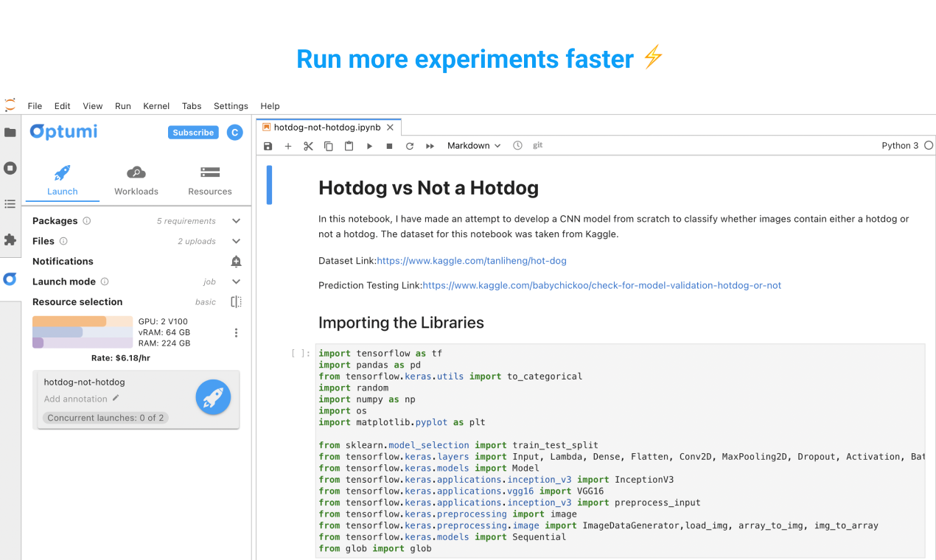This screenshot has width=936, height=560.
Task: Open the Running Terminals and Kernels icon
Action: coord(10,168)
